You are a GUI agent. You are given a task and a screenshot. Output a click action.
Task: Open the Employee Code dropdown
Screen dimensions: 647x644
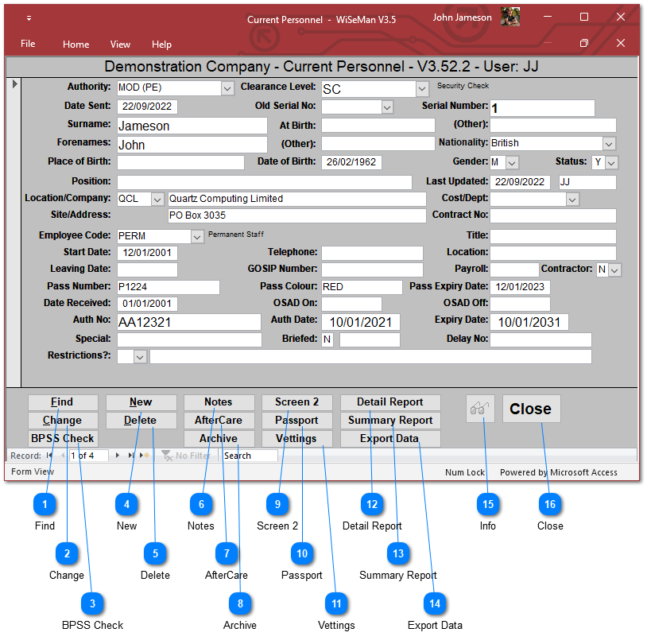click(197, 237)
